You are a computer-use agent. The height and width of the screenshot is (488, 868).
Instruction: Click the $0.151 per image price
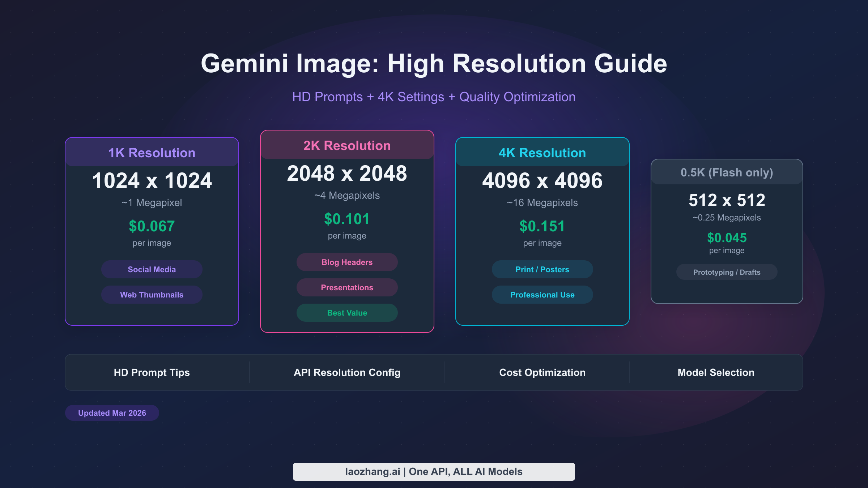(x=542, y=227)
